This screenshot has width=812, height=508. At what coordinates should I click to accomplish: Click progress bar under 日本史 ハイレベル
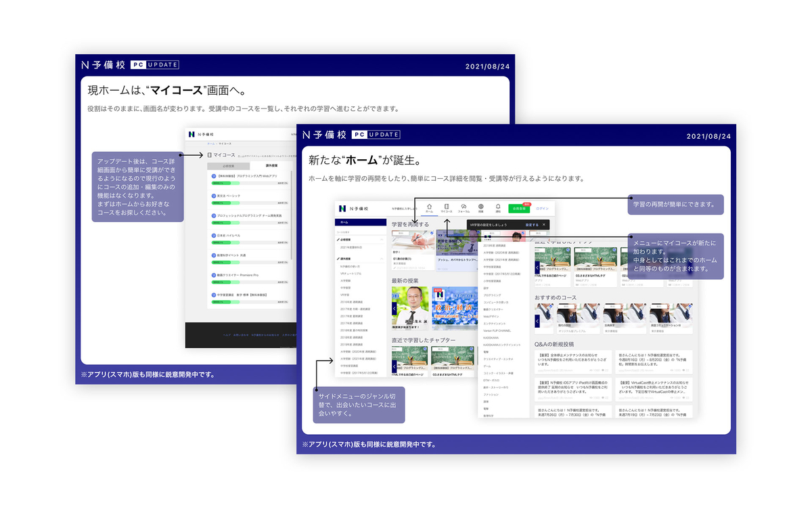click(x=250, y=242)
